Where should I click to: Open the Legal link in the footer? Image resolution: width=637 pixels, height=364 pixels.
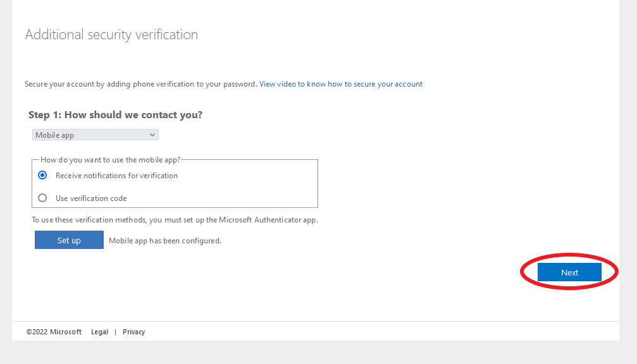click(x=99, y=332)
